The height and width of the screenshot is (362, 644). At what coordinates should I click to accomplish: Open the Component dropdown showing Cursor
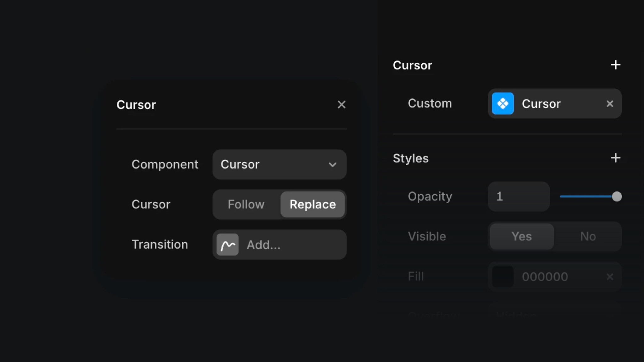[279, 164]
